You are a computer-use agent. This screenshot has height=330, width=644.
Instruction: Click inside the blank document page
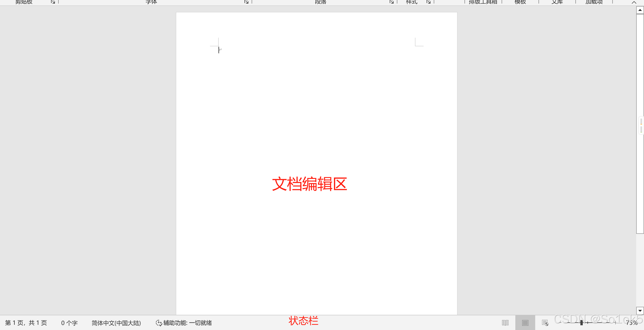316,113
